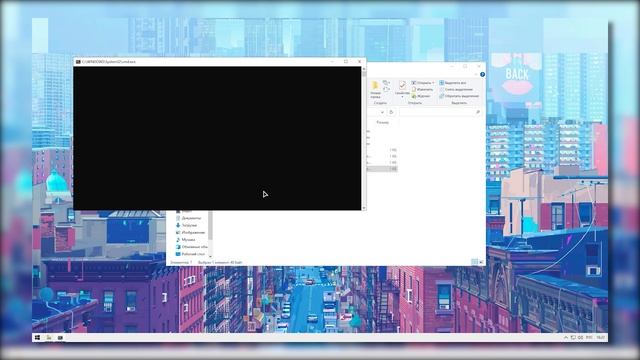Open Изображения in Explorer navigation pane
Viewport: 640px width, 360px height.
[190, 232]
